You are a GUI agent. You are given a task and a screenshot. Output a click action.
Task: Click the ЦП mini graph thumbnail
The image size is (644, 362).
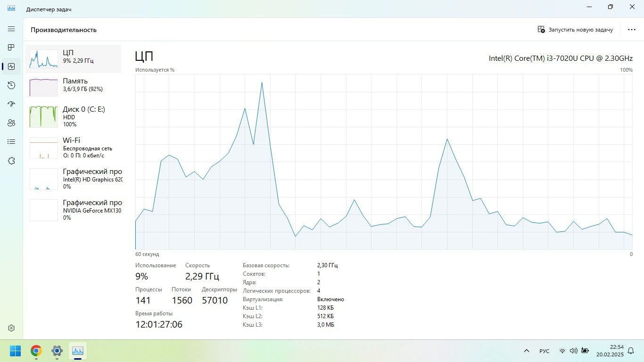44,59
